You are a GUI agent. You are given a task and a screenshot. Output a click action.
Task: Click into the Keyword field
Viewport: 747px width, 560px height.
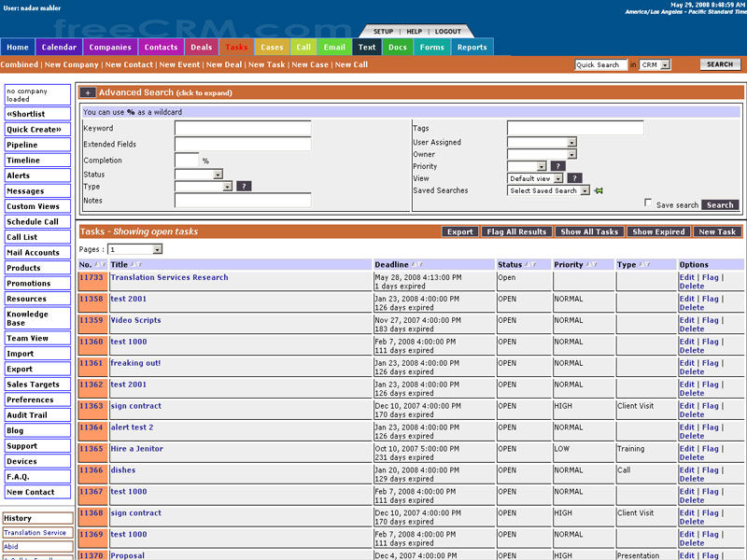(x=243, y=128)
